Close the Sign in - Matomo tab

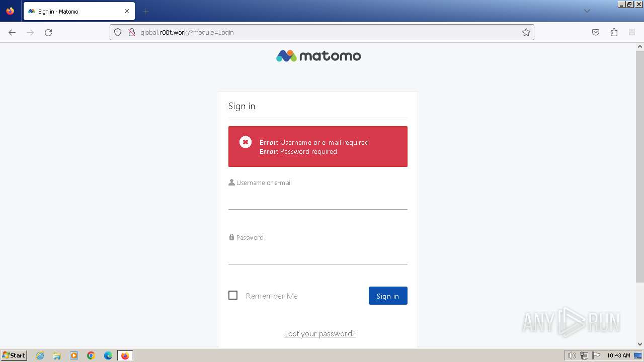click(127, 11)
